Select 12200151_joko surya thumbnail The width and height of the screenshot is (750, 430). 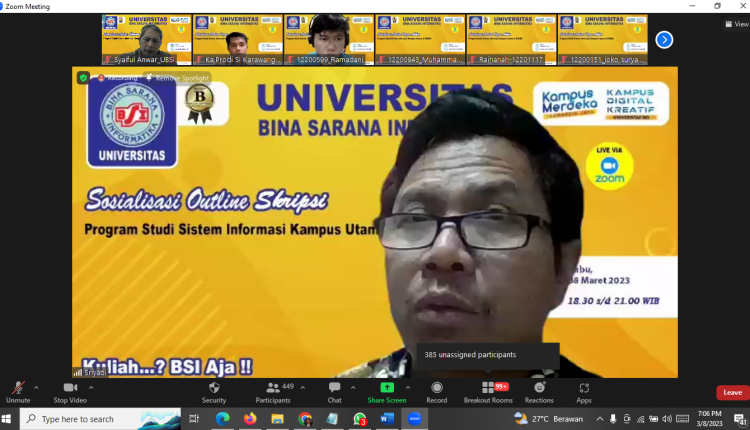[x=603, y=40]
